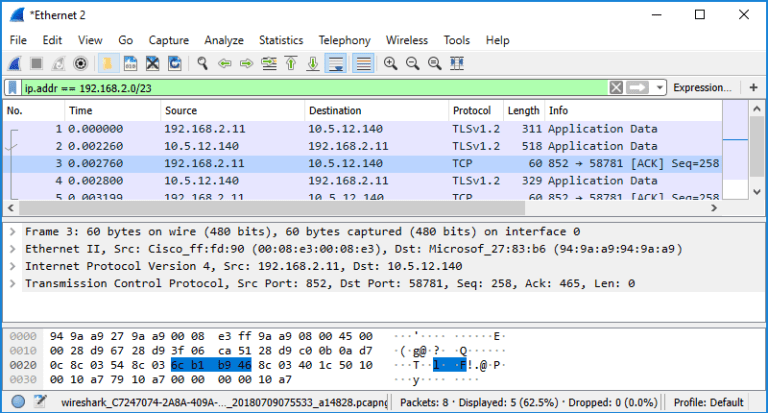Select packet 2 with length 518
The image size is (768, 413).
point(362,146)
